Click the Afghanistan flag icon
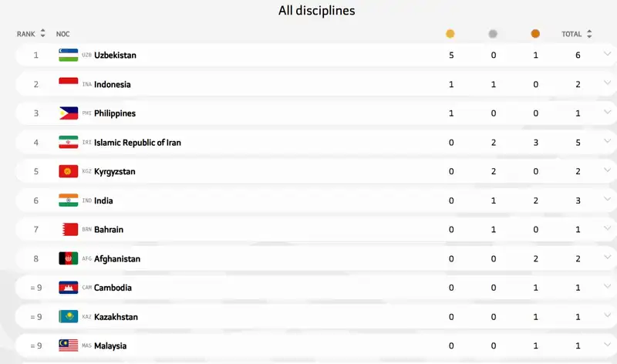 tap(68, 258)
